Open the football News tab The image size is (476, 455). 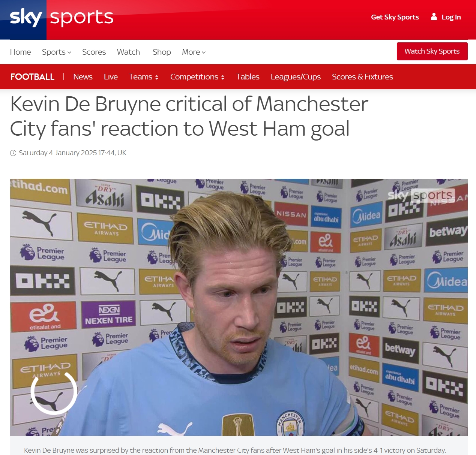point(83,77)
